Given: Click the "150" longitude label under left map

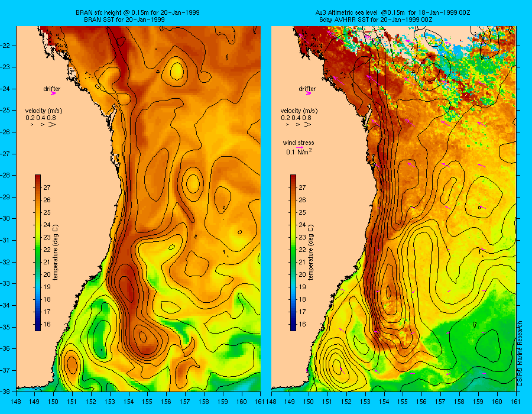Looking at the screenshot, I should tap(53, 402).
